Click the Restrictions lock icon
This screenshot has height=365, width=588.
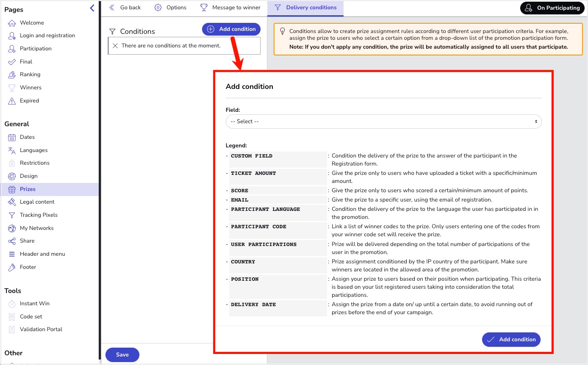point(12,163)
